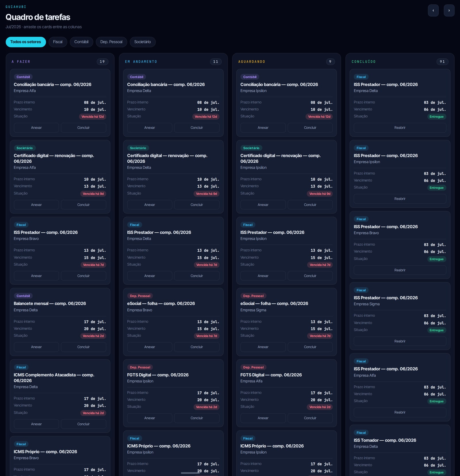Concluir Certificado digital Empresa Alfa card

pyautogui.click(x=83, y=205)
